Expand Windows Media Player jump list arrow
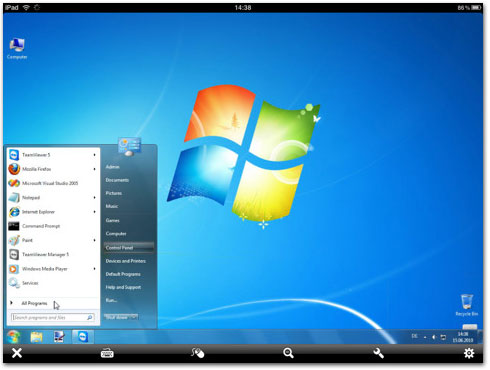Image resolution: width=490 pixels, height=370 pixels. click(x=95, y=269)
